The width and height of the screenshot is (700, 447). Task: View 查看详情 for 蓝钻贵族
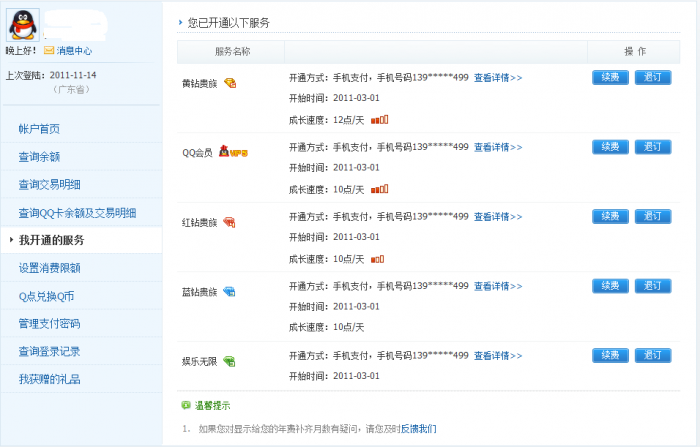498,286
